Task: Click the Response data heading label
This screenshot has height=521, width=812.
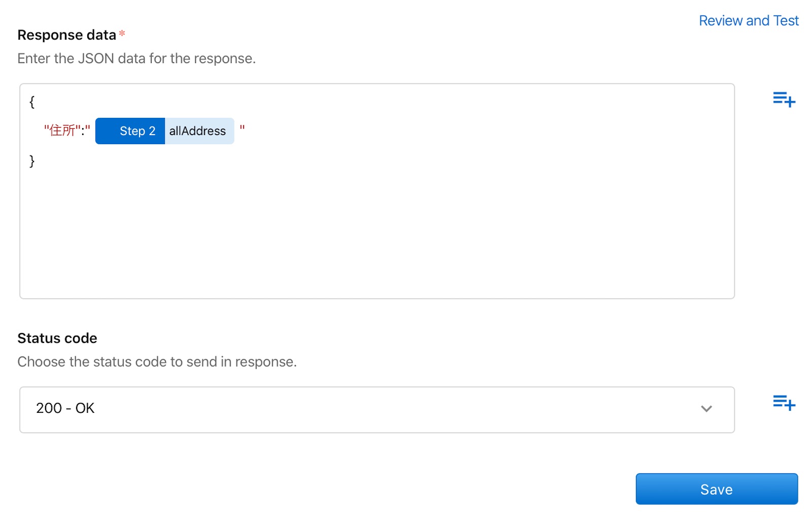Action: click(x=66, y=35)
